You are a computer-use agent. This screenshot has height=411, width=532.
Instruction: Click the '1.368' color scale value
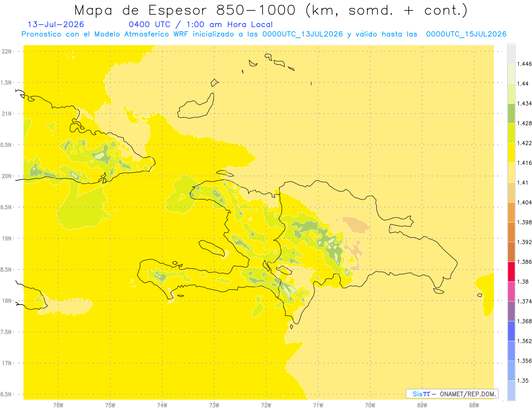click(x=524, y=321)
